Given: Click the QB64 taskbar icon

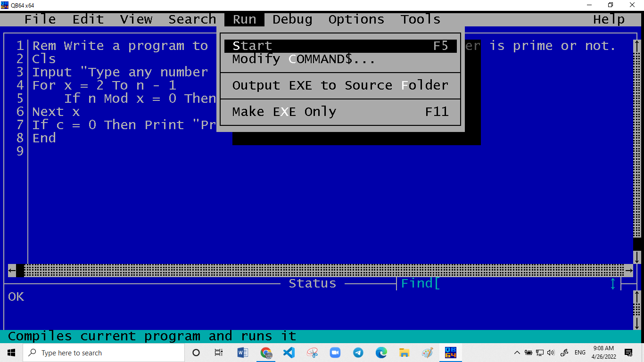Looking at the screenshot, I should tap(451, 353).
